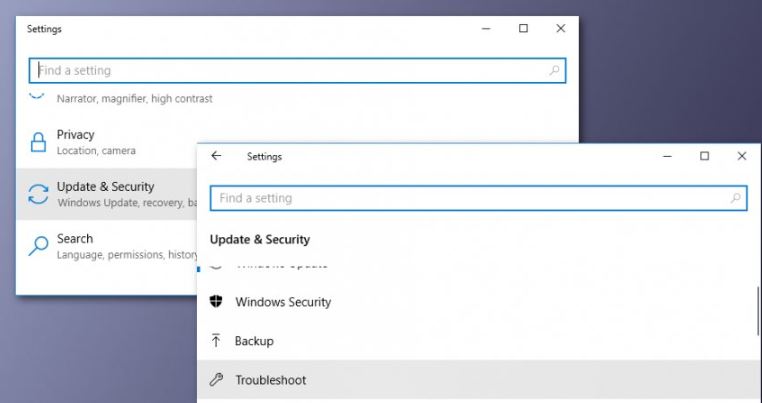Click 'Narrator, magnifier, high contrast' text
The image size is (762, 403).
point(135,99)
